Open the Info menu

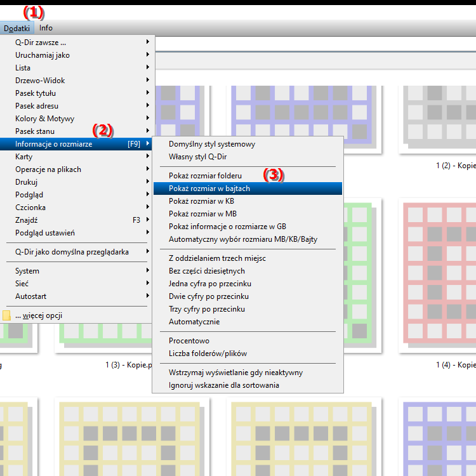(x=46, y=28)
